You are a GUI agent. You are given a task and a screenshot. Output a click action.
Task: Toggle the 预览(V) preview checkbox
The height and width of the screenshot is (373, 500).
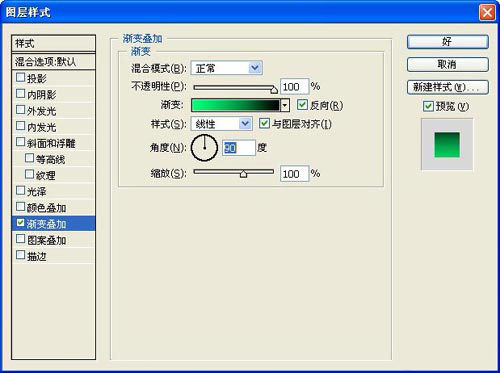pos(428,107)
